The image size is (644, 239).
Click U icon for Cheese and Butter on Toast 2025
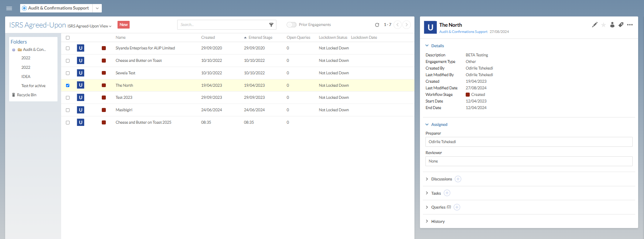tap(81, 122)
